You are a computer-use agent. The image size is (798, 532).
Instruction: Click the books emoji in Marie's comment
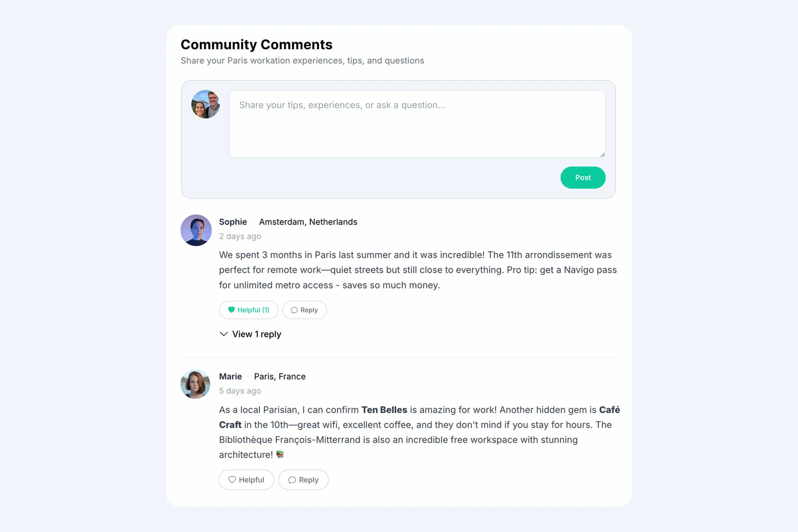pyautogui.click(x=280, y=454)
